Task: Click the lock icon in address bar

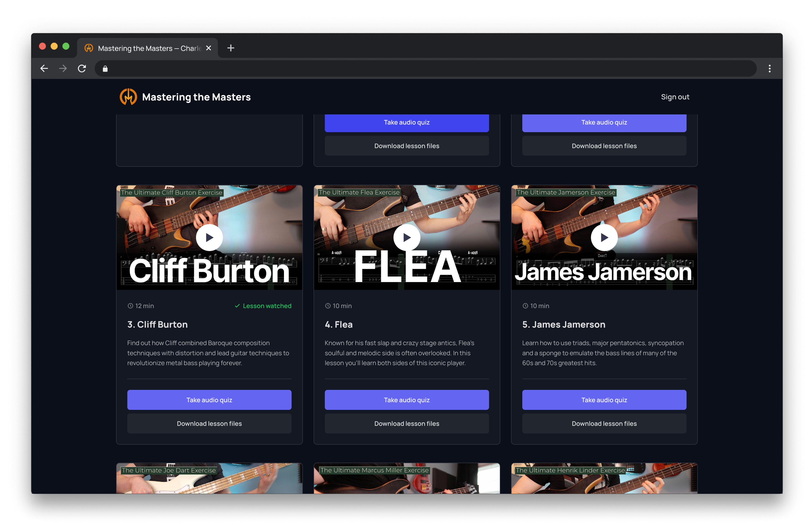Action: click(105, 69)
